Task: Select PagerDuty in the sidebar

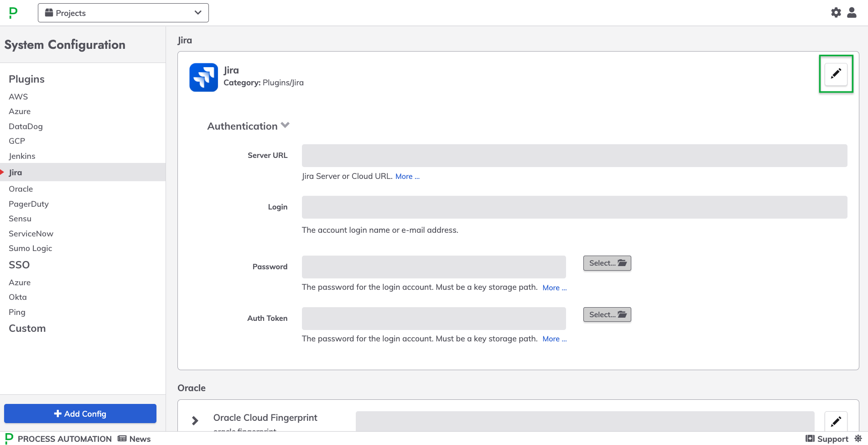Action: click(29, 204)
